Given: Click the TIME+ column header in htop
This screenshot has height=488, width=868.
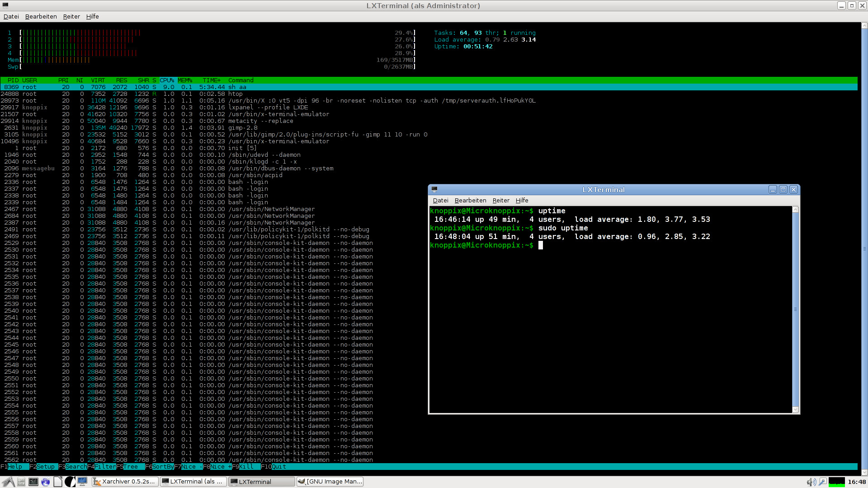Looking at the screenshot, I should click(x=212, y=80).
